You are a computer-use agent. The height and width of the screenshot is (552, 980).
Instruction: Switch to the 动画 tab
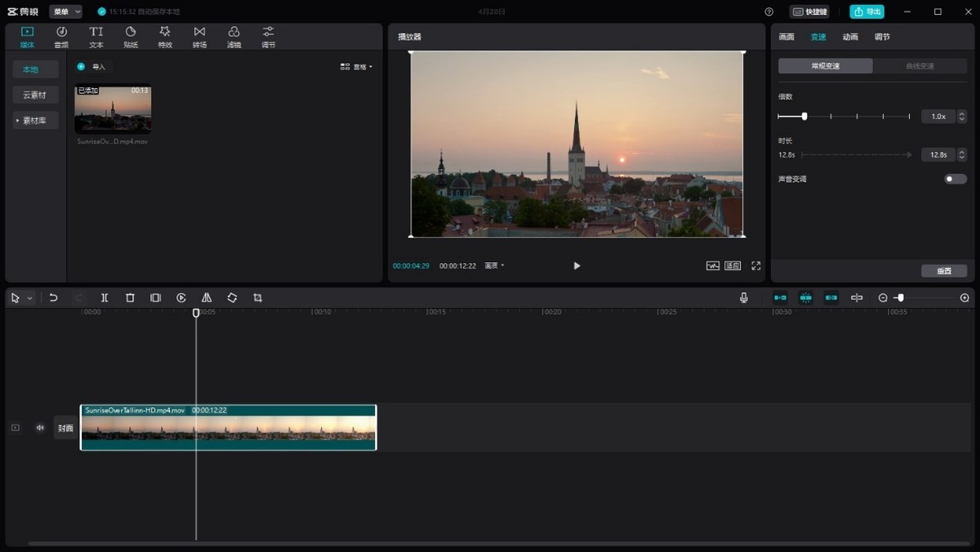[850, 37]
